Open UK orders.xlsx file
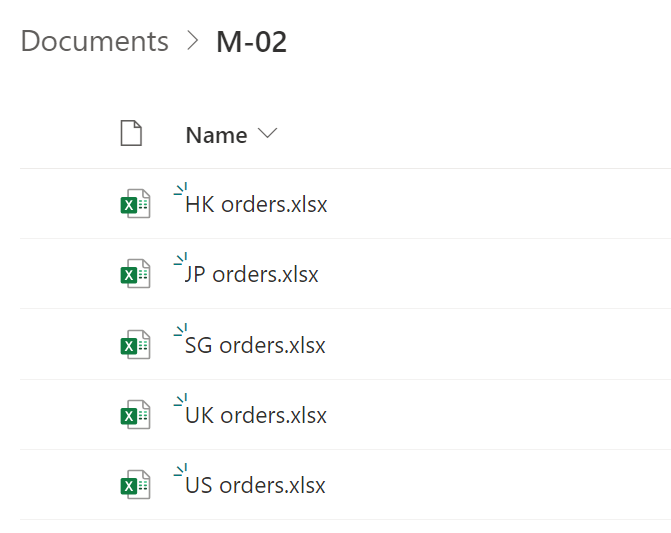The image size is (671, 533). click(256, 415)
